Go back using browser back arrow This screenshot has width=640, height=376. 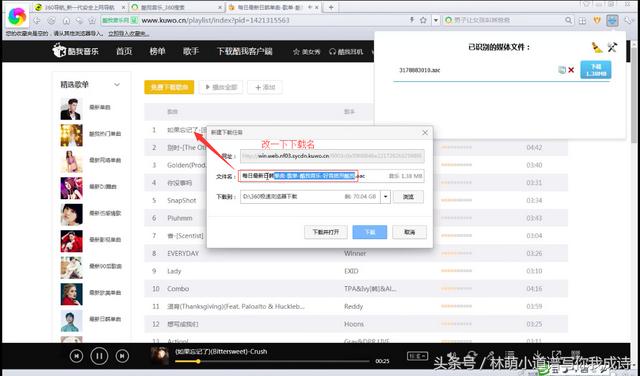click(x=37, y=20)
